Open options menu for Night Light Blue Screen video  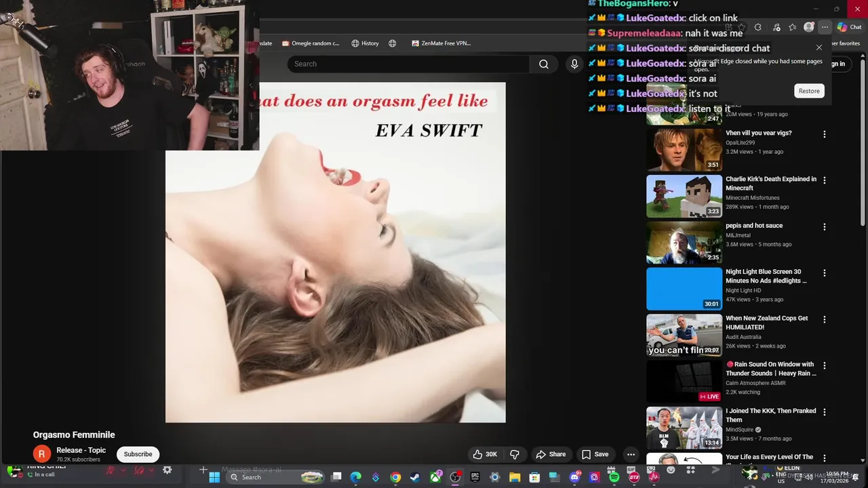[x=825, y=273]
